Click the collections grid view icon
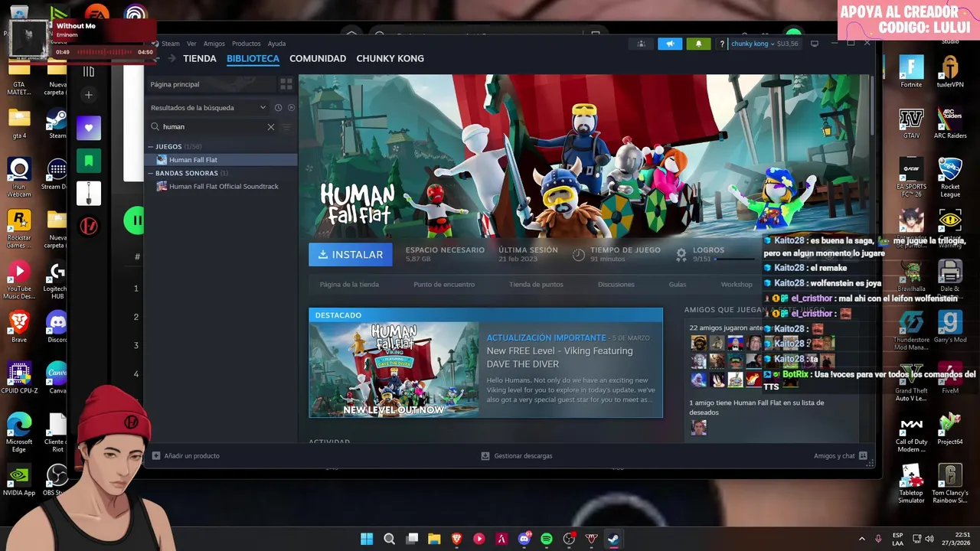Screen dimensions: 980x551 click(x=286, y=84)
